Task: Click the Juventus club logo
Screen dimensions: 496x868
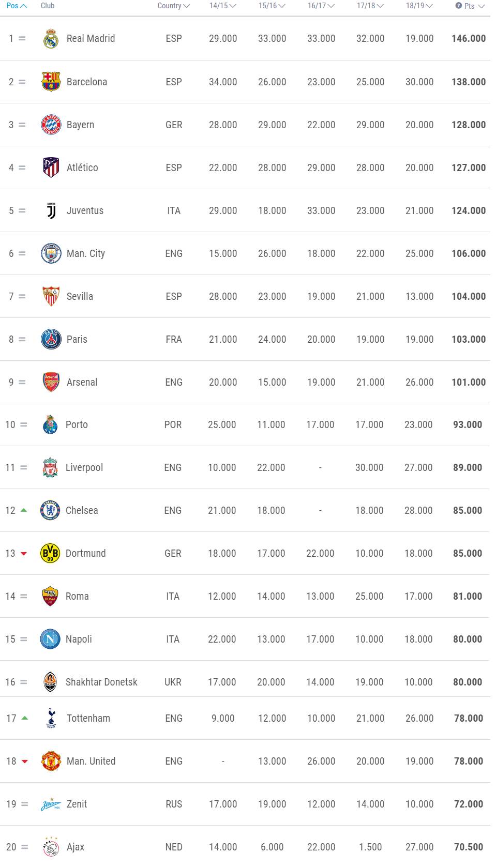Action: coord(51,210)
